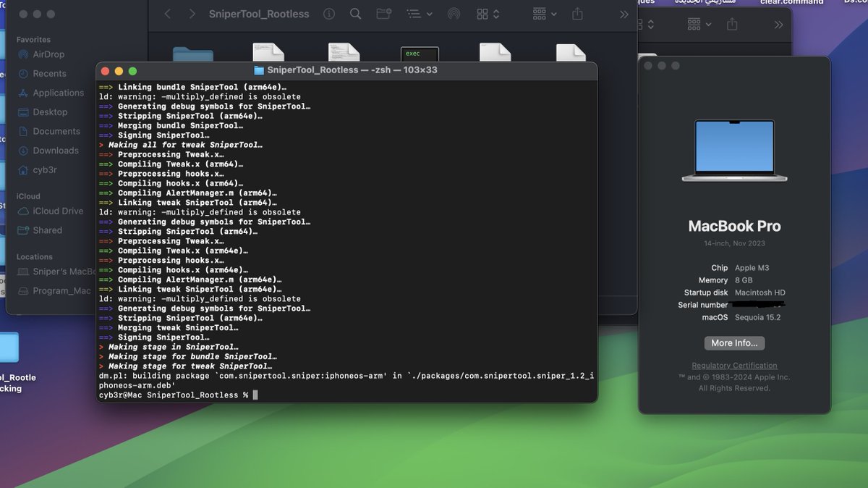The width and height of the screenshot is (868, 488).
Task: Click the 8 GB memory value
Action: (x=744, y=280)
